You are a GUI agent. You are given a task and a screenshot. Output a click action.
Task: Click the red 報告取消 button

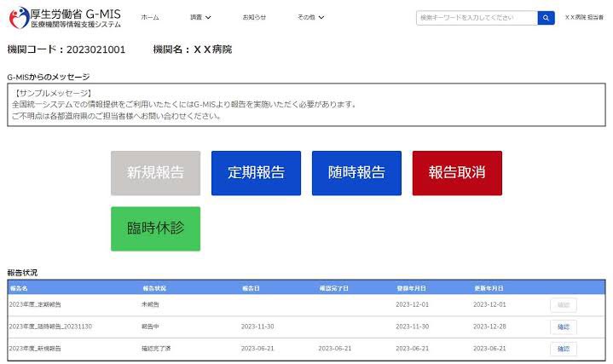point(457,173)
